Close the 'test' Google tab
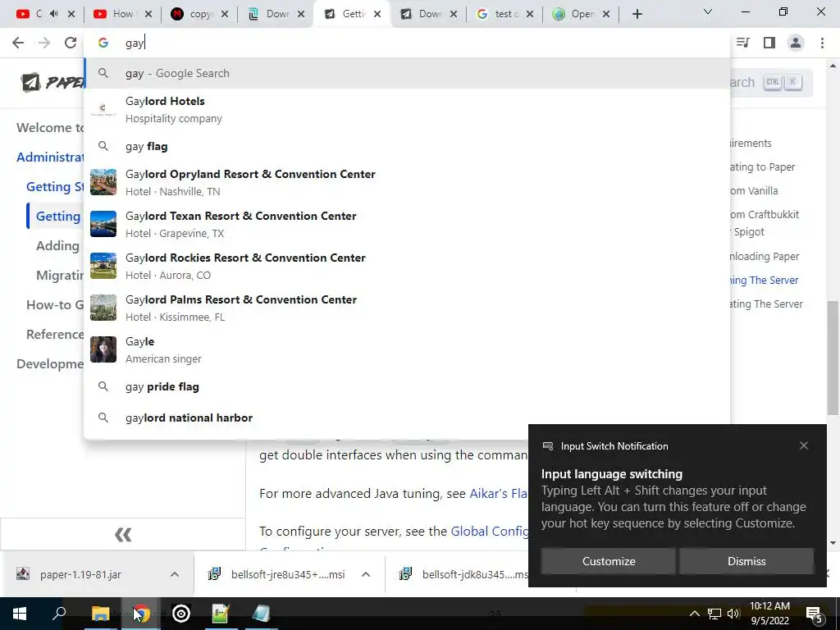 [x=530, y=15]
